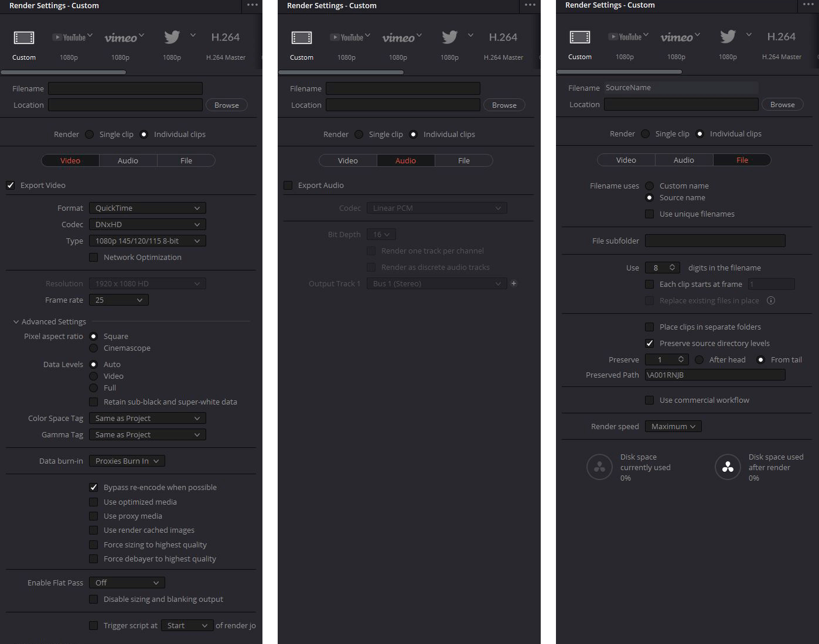Pick the Vimeo preset icon above the SourceName field
The height and width of the screenshot is (644, 819).
[677, 37]
